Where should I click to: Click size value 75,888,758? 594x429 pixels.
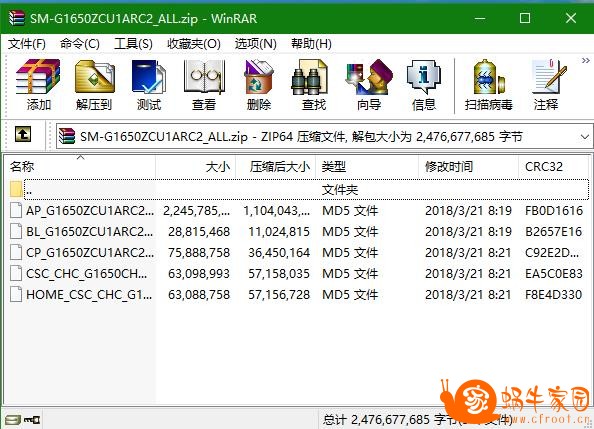pyautogui.click(x=199, y=252)
